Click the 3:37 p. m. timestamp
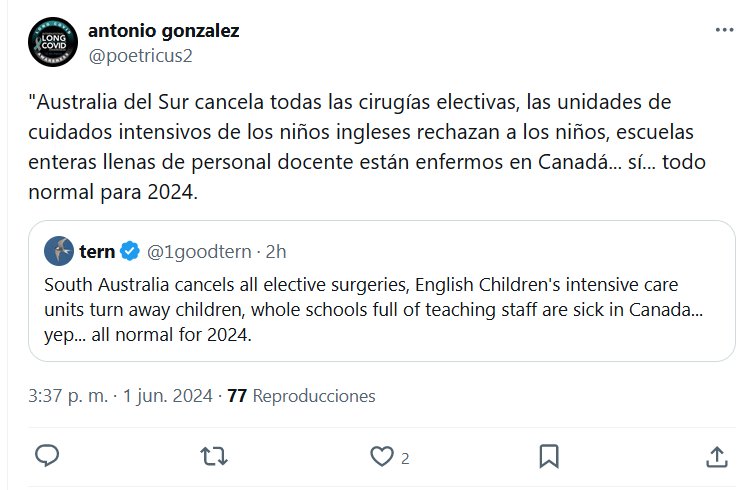This screenshot has width=744, height=490. tap(66, 396)
